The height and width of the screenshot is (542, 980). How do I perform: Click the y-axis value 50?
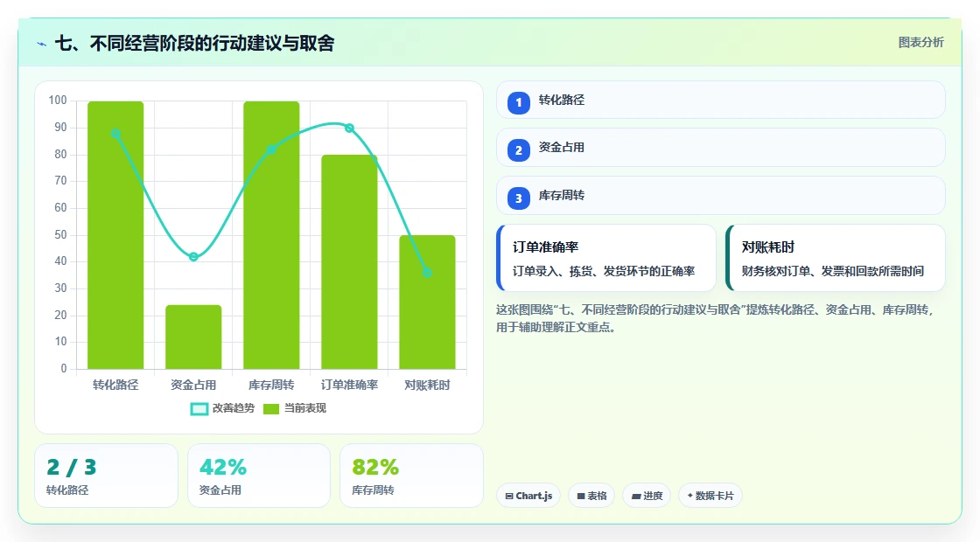[x=60, y=235]
